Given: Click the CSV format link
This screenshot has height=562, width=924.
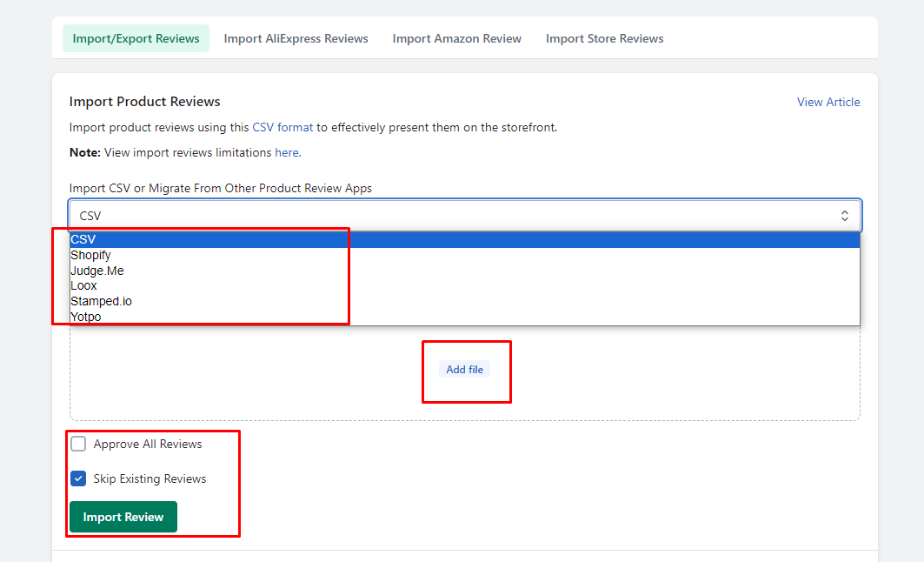Looking at the screenshot, I should click(283, 127).
